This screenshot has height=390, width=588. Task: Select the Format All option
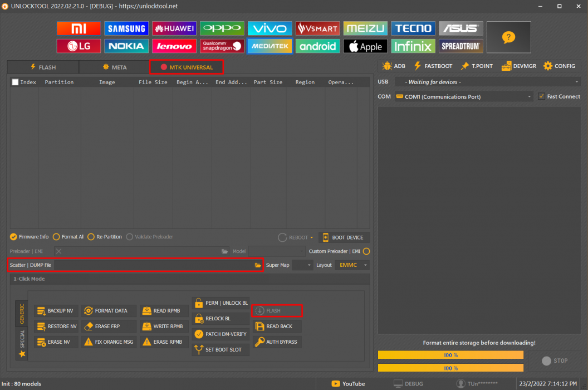[x=68, y=237]
